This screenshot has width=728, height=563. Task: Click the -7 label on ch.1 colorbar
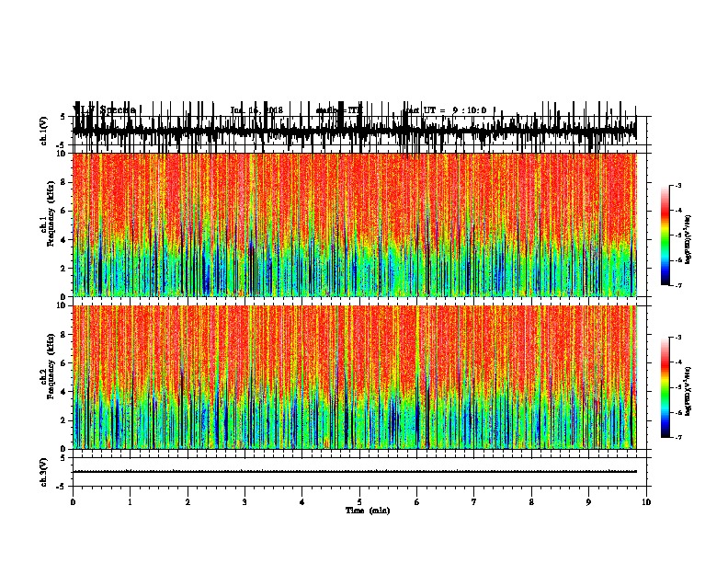[678, 285]
